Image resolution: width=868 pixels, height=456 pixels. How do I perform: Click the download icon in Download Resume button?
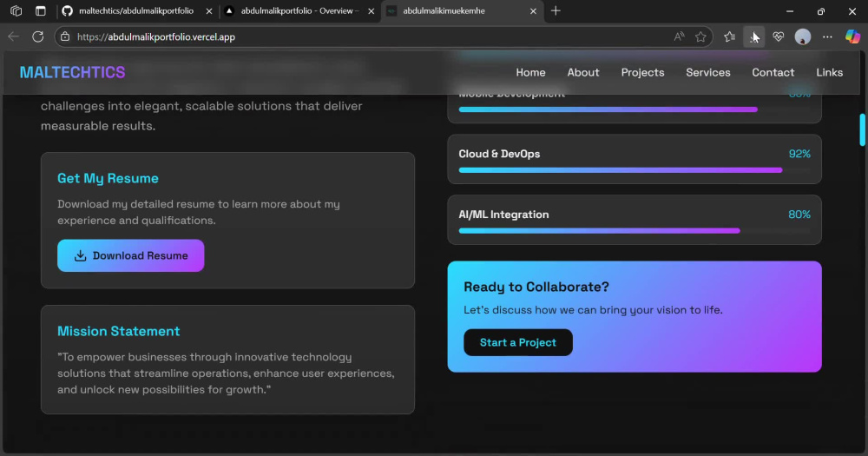click(80, 255)
